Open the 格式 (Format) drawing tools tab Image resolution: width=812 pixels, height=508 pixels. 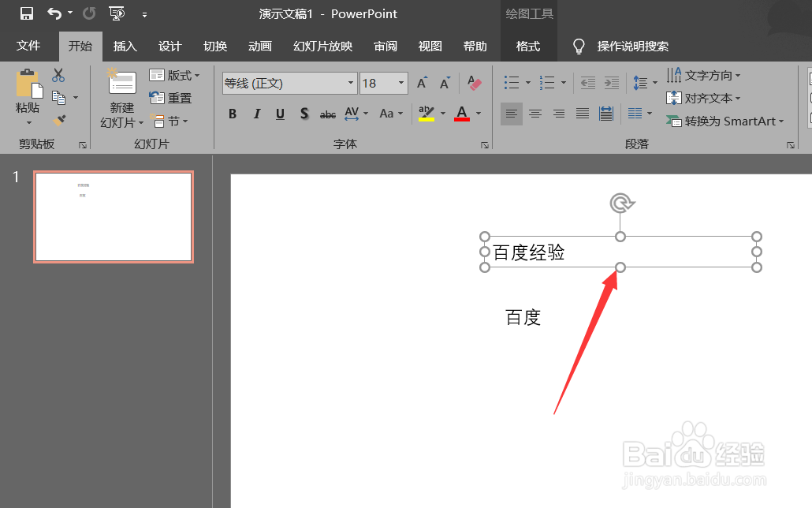[x=528, y=46]
